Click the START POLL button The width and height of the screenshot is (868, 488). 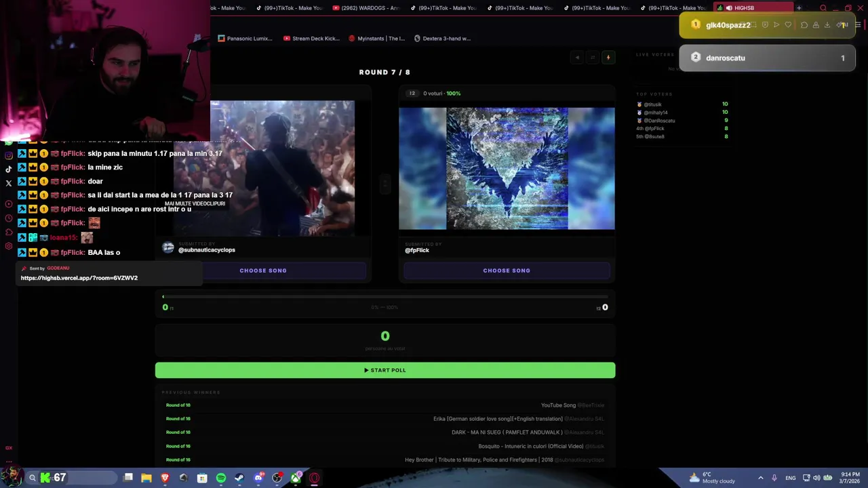[x=385, y=370]
